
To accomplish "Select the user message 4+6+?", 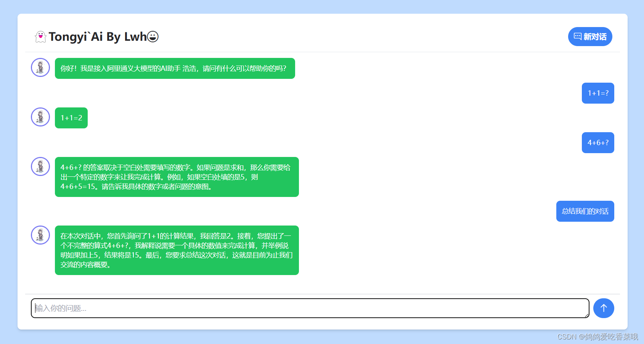I will click(x=598, y=142).
